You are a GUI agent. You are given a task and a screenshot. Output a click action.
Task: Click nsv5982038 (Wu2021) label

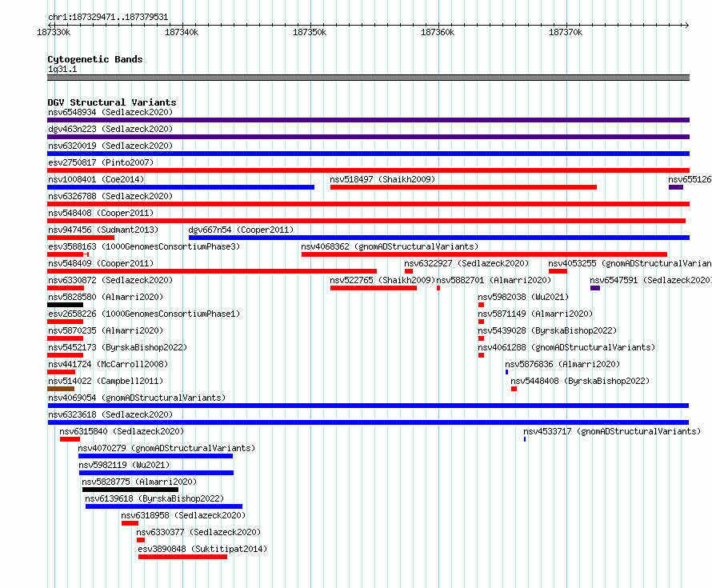[x=523, y=297]
